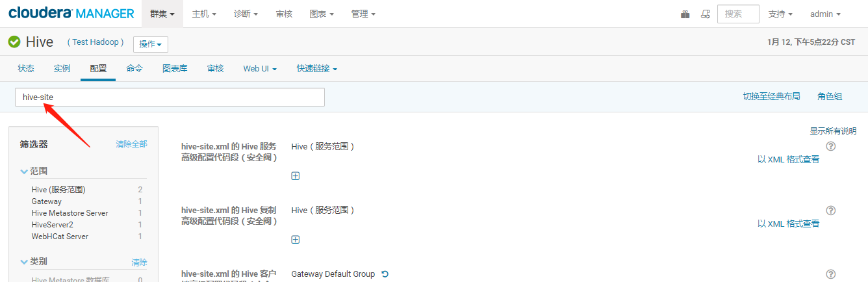Open the 操作 actions dropdown
The image size is (868, 282).
[151, 44]
